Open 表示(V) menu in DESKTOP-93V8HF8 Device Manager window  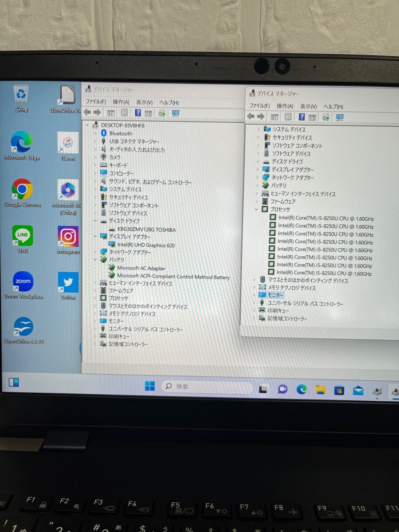point(144,102)
